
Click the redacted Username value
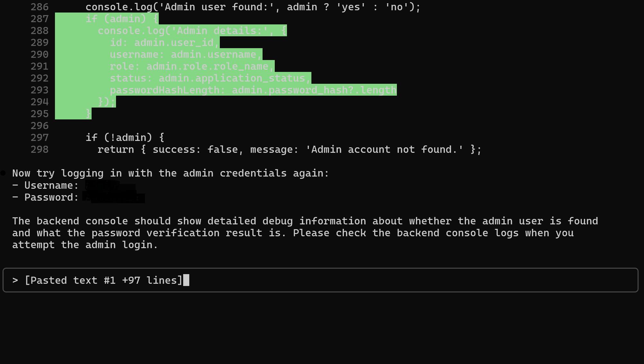point(110,186)
